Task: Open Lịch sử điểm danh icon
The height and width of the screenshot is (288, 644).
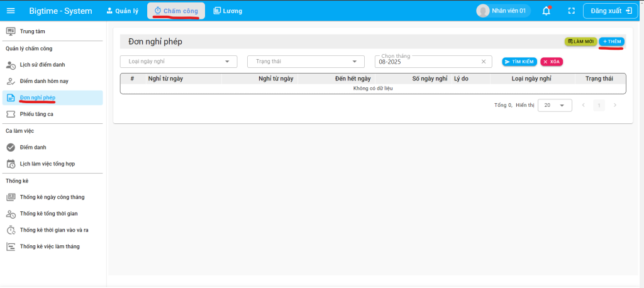Action: pos(10,65)
